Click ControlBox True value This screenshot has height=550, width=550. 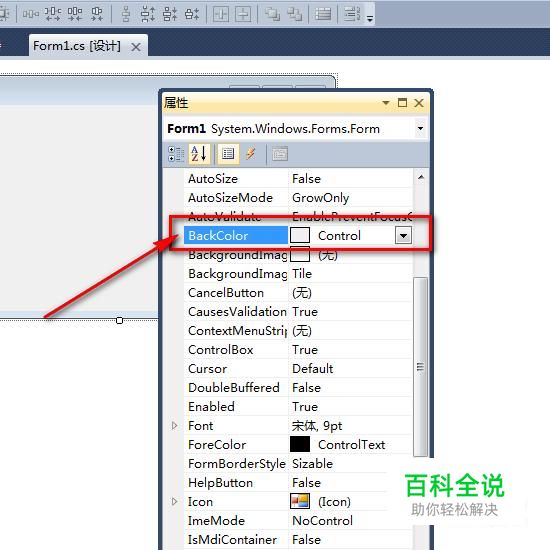(x=305, y=350)
